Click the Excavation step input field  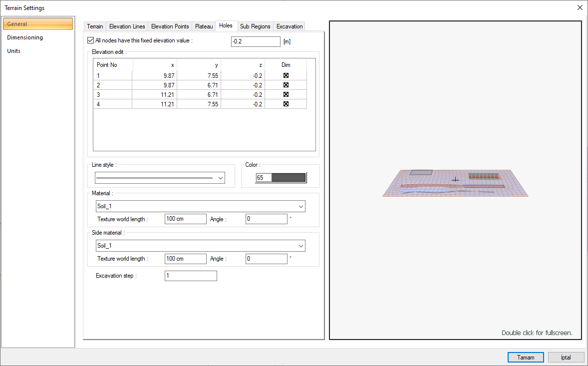click(x=191, y=276)
